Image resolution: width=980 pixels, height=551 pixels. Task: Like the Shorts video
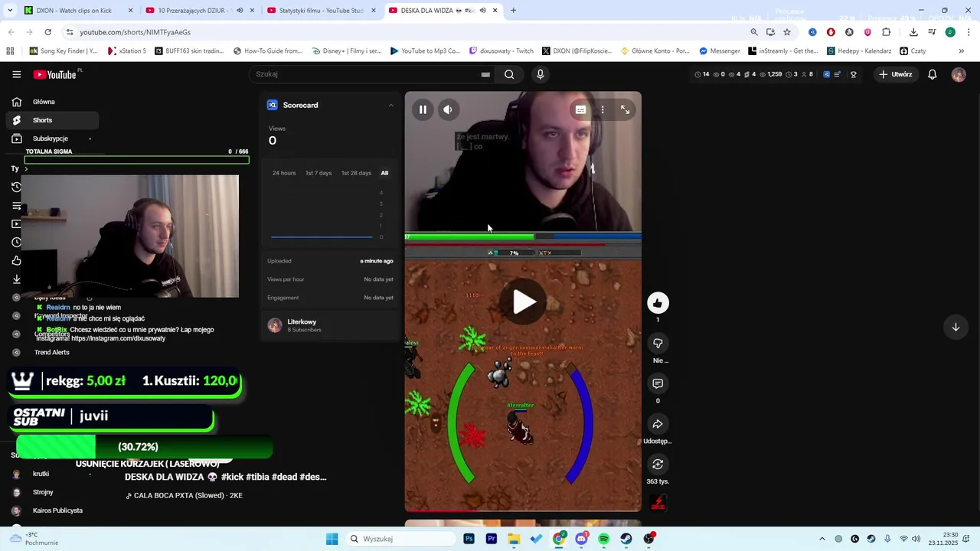(658, 303)
